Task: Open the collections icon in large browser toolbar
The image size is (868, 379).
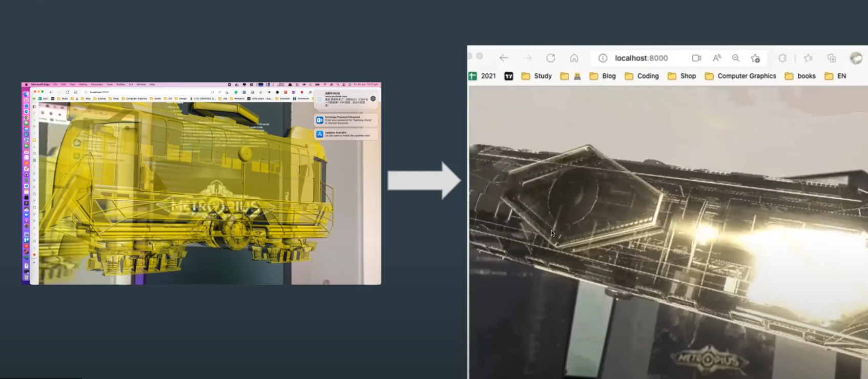Action: 832,58
